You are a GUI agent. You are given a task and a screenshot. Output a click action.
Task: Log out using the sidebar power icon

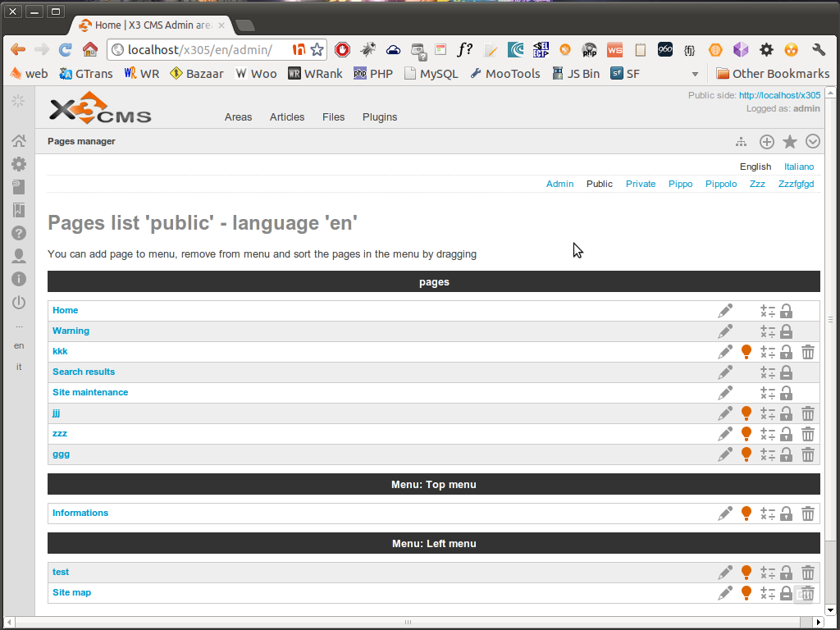click(18, 303)
